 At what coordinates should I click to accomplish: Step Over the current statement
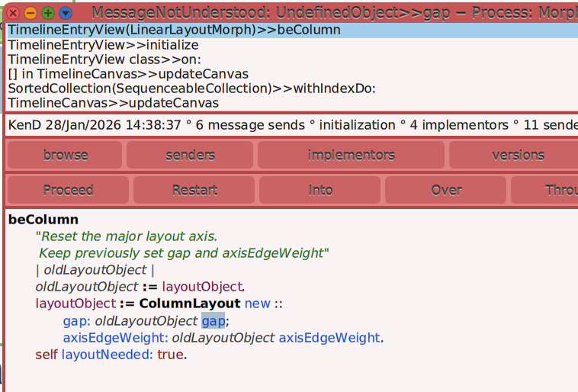446,190
